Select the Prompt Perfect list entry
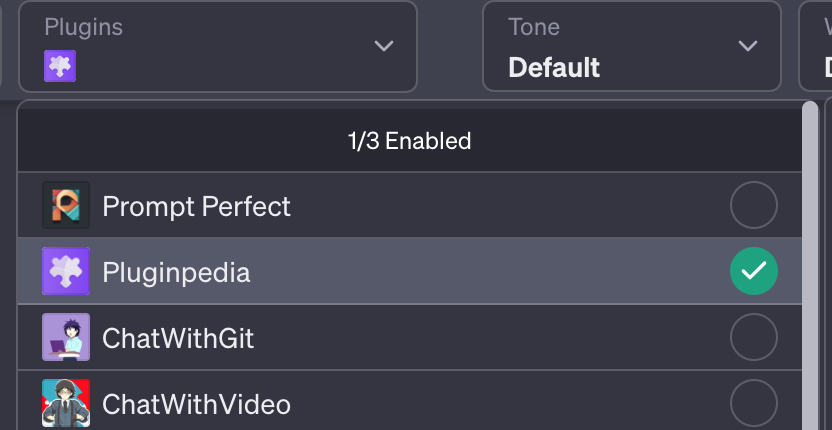Screen dimensions: 832x430 coord(197,206)
